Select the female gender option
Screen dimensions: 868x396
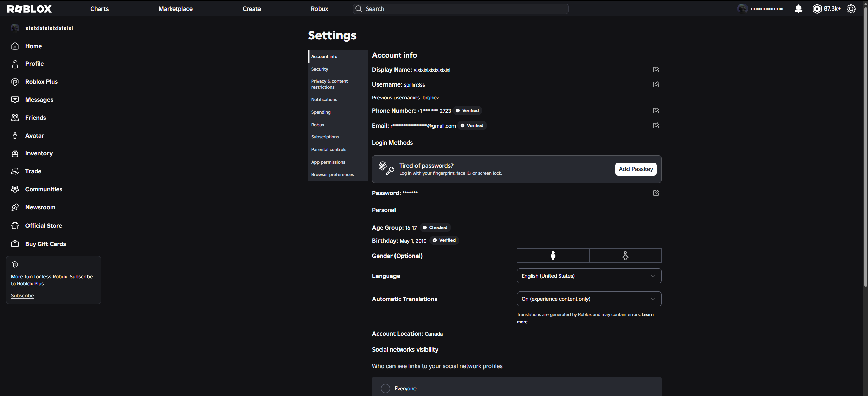[x=625, y=256]
